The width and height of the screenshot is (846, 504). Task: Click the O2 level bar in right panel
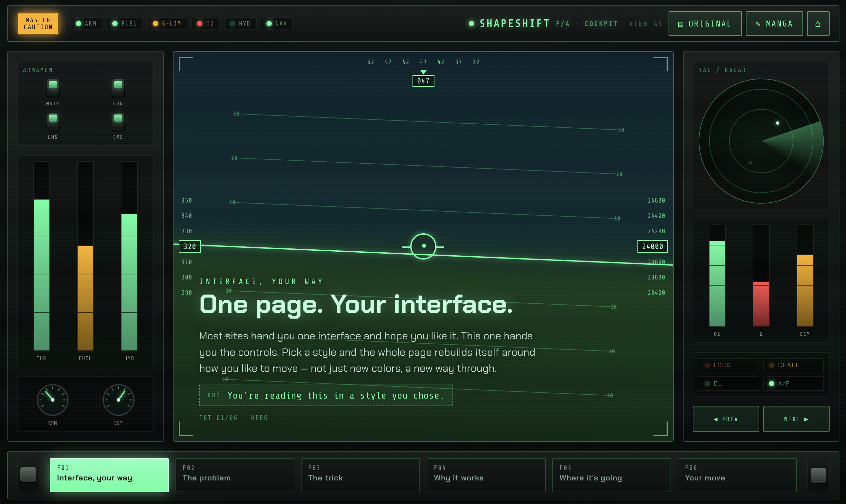coord(717,276)
